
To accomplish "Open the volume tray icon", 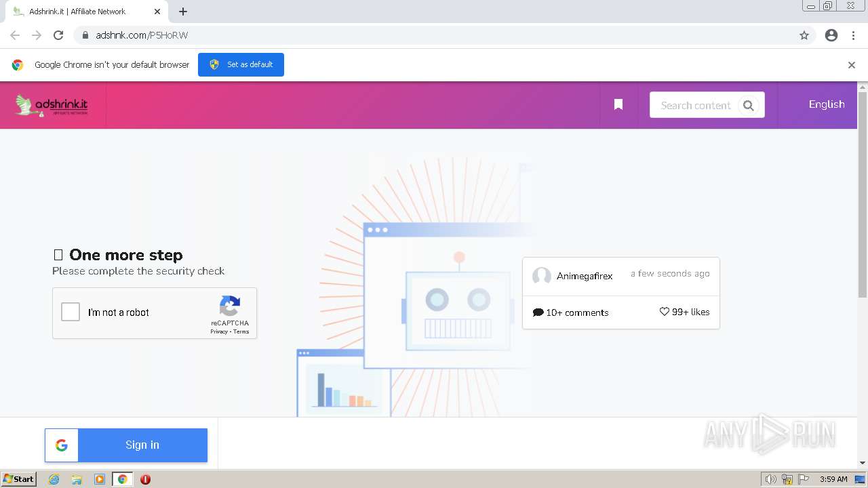I will point(770,479).
